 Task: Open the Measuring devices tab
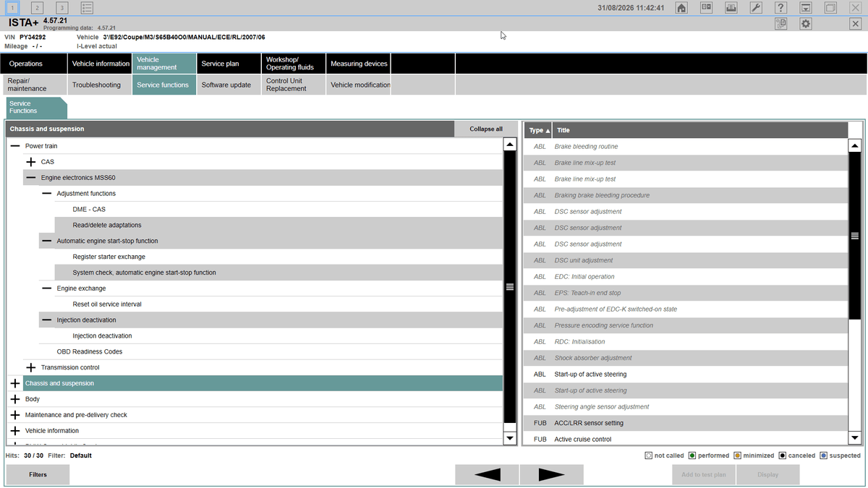[358, 64]
